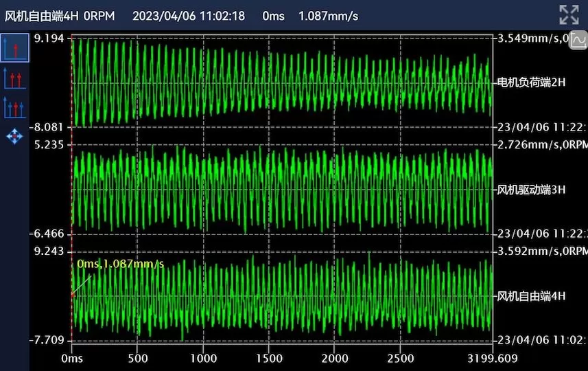Open the waveform type icon at top right
Screen dimensions: 588x371
[x=578, y=41]
